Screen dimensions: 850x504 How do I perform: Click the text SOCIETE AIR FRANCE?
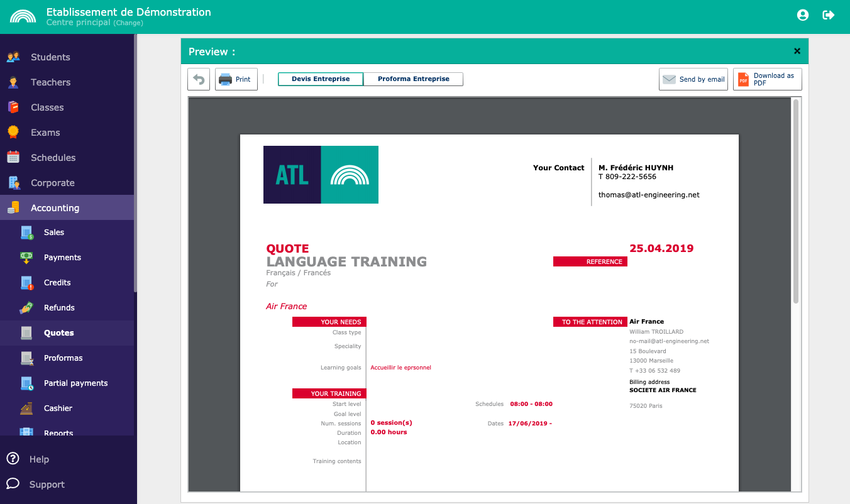pyautogui.click(x=663, y=390)
